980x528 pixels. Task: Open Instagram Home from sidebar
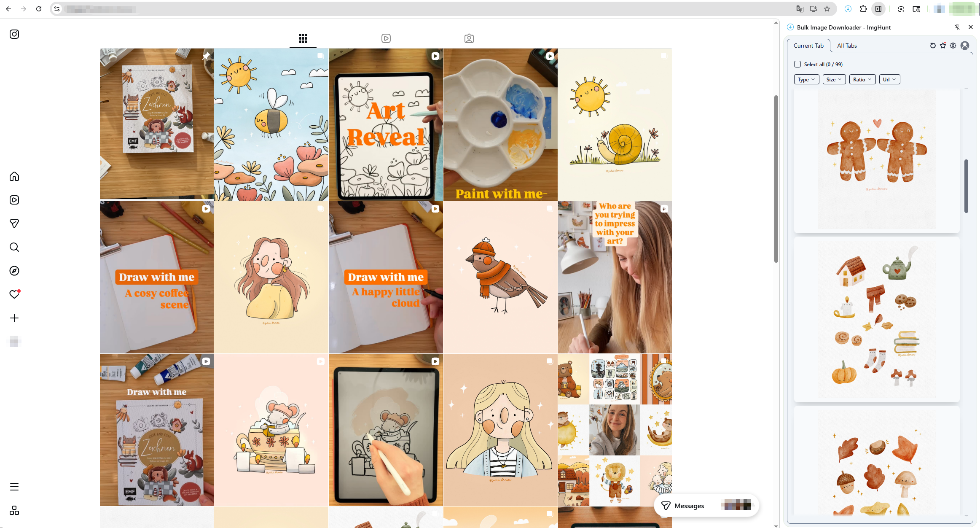(14, 176)
